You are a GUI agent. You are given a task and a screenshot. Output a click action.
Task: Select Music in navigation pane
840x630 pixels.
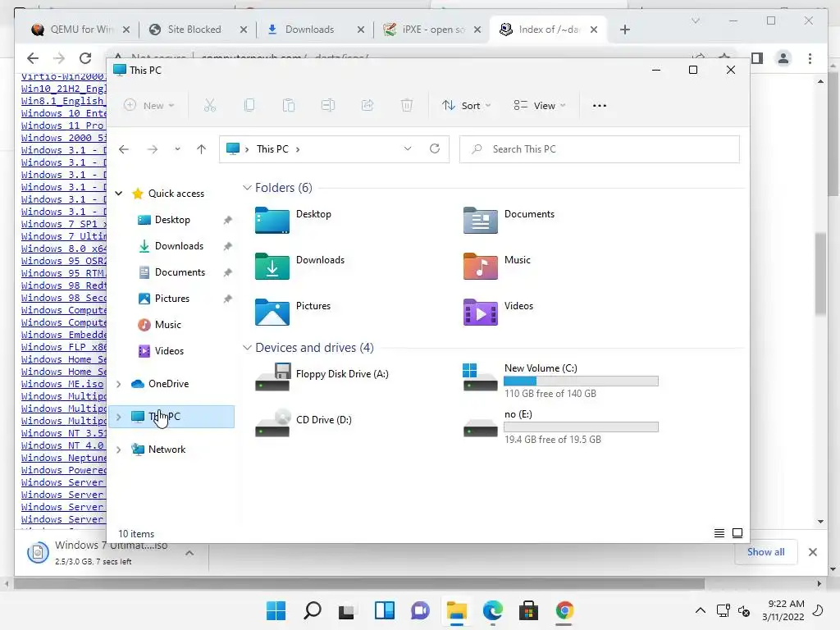(x=167, y=325)
